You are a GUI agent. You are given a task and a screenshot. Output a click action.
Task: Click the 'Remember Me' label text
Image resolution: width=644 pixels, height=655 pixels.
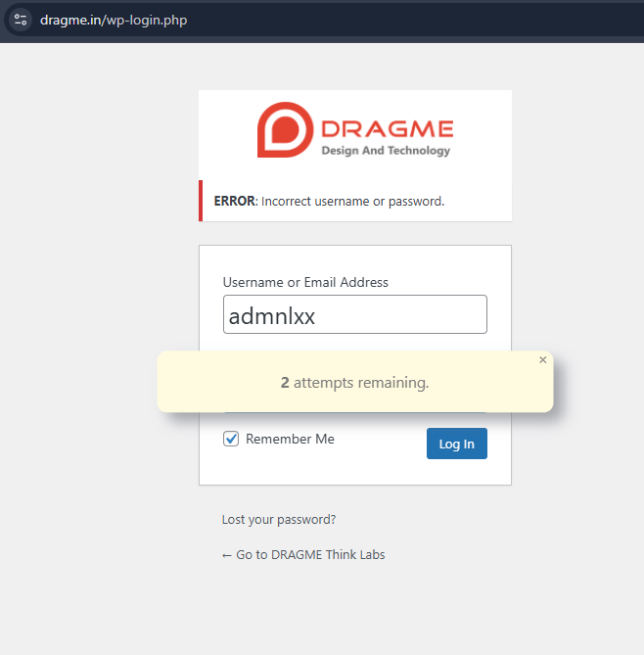pos(290,439)
